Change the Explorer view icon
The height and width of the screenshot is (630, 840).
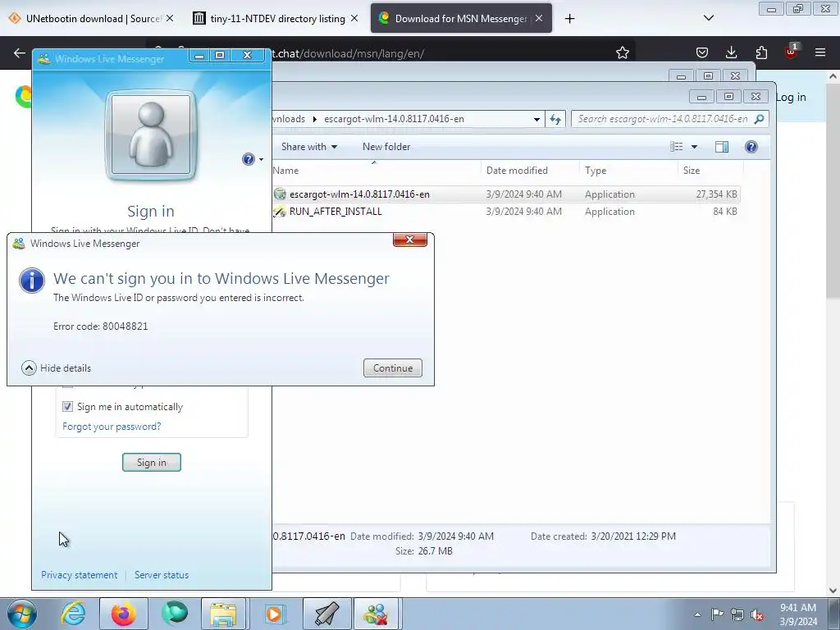677,147
